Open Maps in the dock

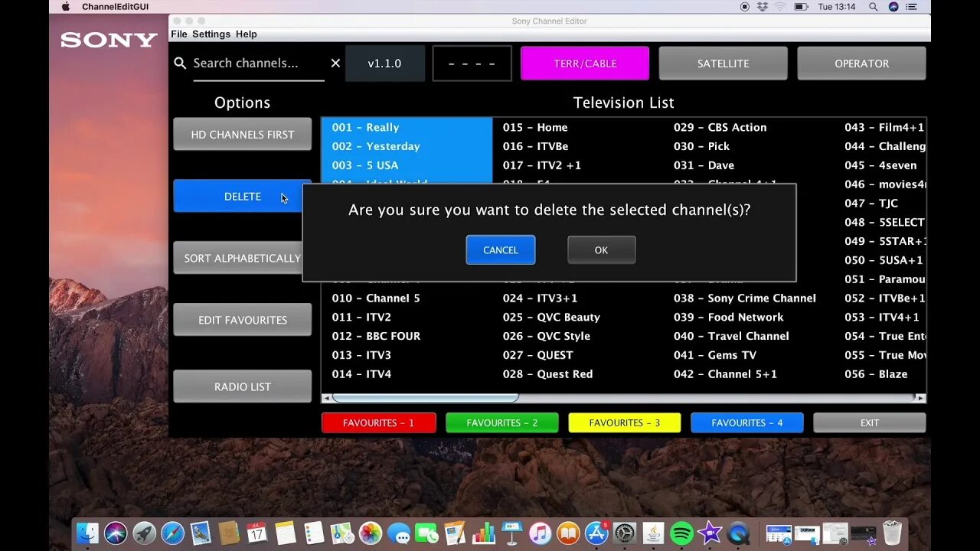[x=342, y=533]
